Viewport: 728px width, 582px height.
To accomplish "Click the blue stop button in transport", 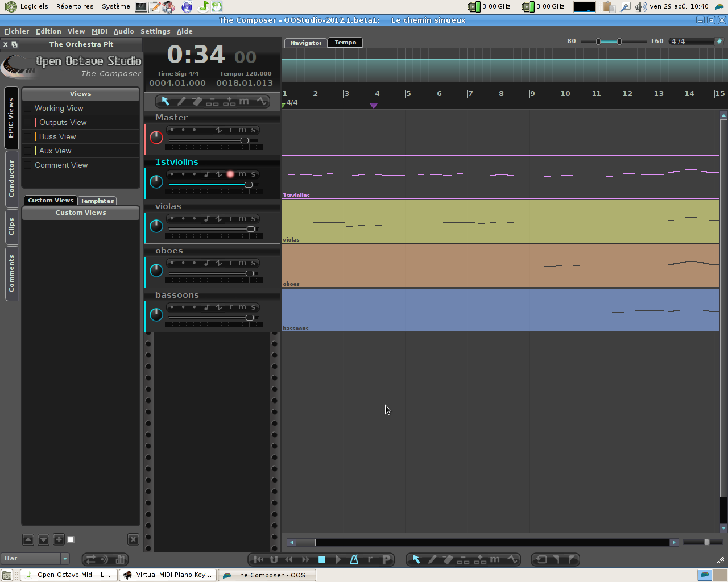I will click(322, 559).
